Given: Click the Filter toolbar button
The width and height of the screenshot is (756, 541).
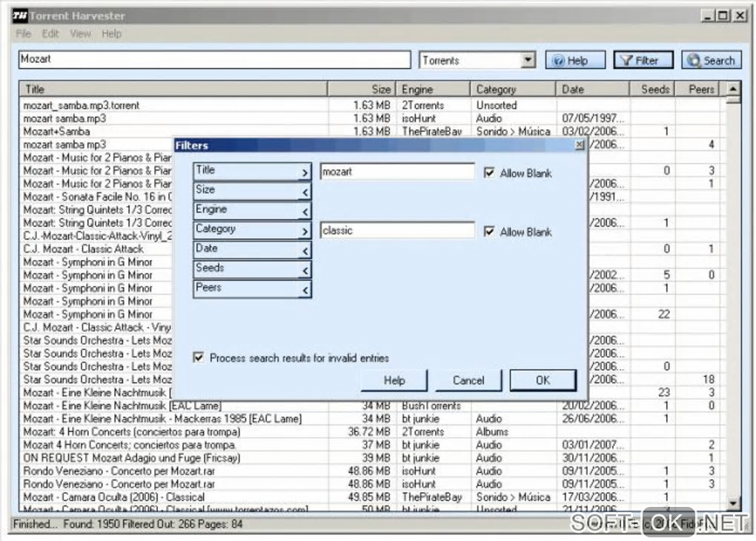Looking at the screenshot, I should click(x=643, y=60).
